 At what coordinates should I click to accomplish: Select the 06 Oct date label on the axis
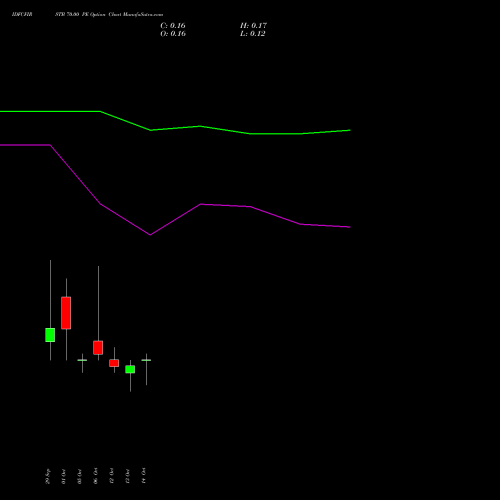pos(96,476)
